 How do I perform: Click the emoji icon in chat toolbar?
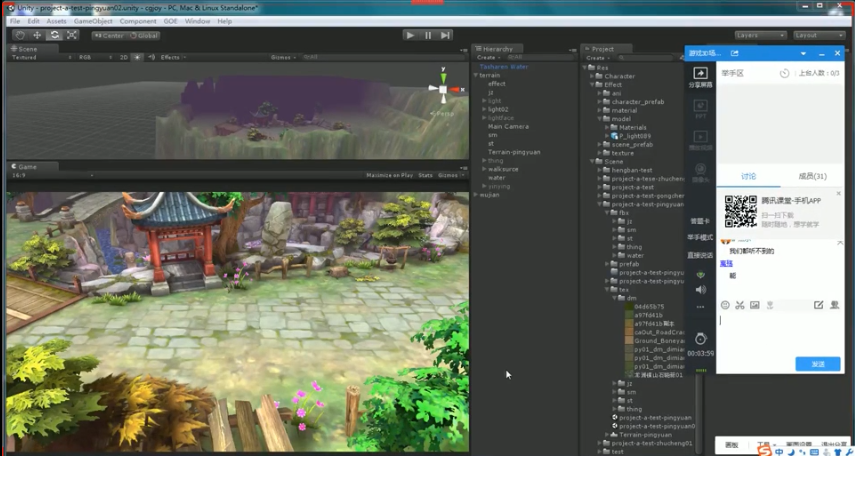(x=725, y=306)
